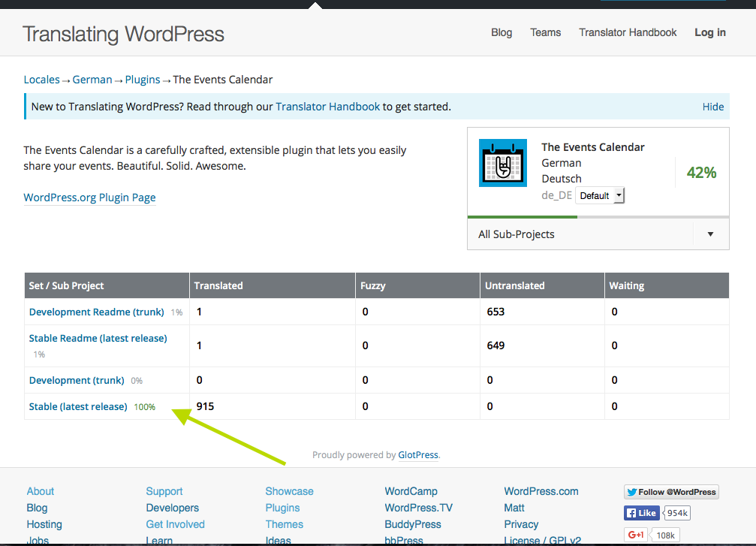Open About footer link

tap(40, 491)
